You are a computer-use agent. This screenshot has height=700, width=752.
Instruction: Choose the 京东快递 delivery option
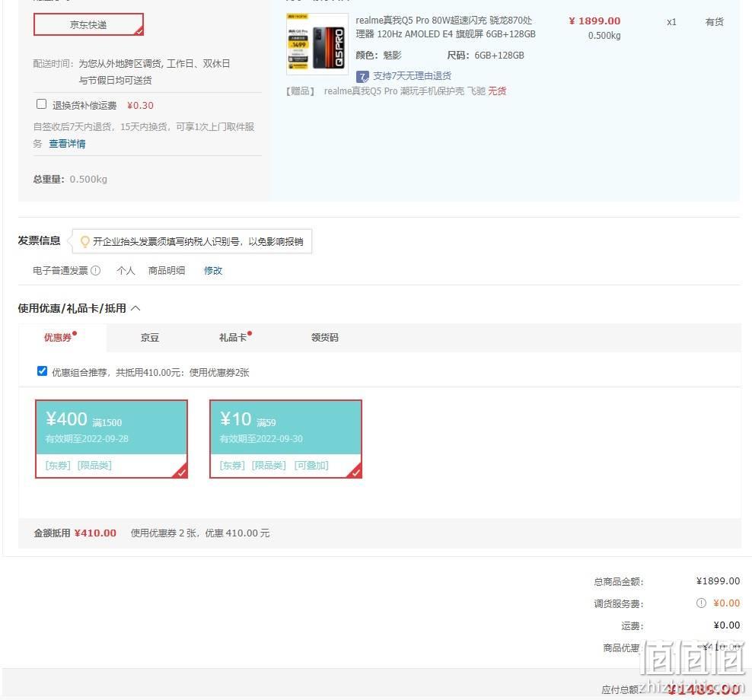[88, 24]
